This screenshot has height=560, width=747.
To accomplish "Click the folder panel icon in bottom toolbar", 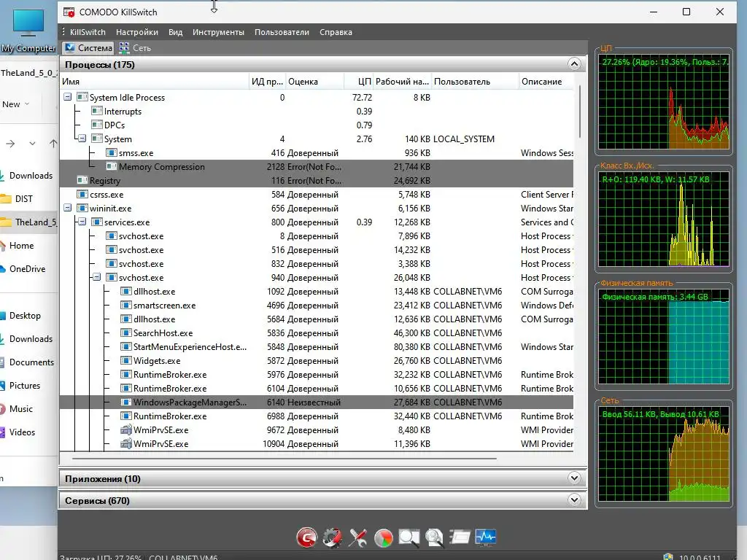I will pos(460,537).
